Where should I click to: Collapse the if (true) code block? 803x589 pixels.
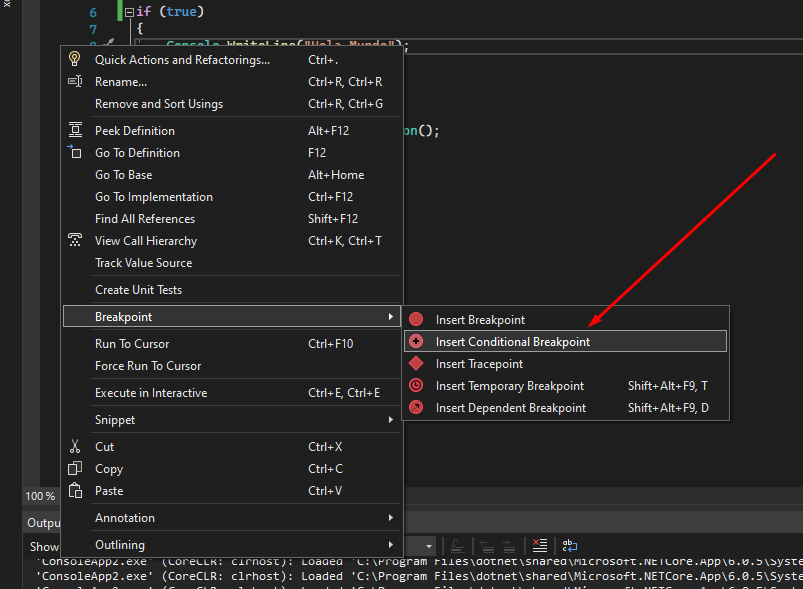[x=129, y=13]
